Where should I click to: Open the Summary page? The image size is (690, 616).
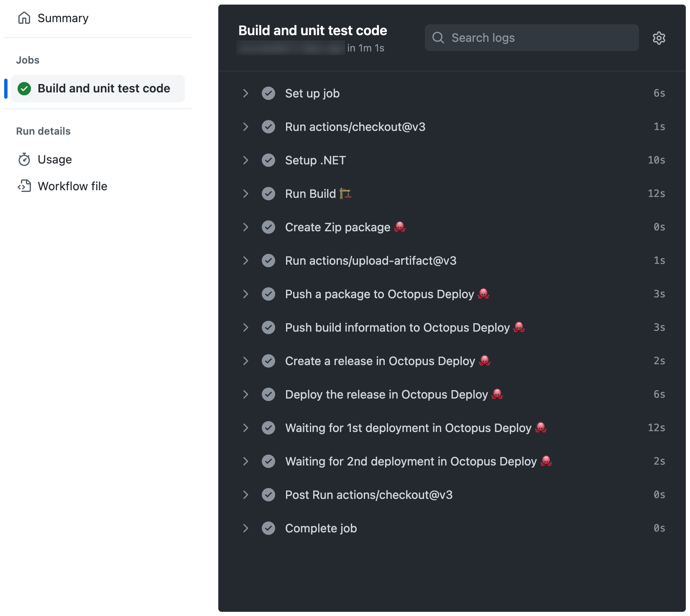(x=63, y=18)
